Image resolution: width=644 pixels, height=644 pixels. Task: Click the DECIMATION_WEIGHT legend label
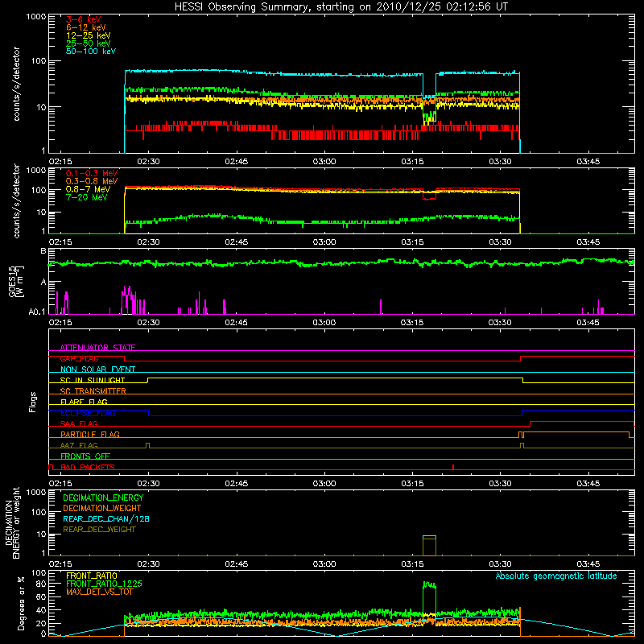[x=102, y=509]
